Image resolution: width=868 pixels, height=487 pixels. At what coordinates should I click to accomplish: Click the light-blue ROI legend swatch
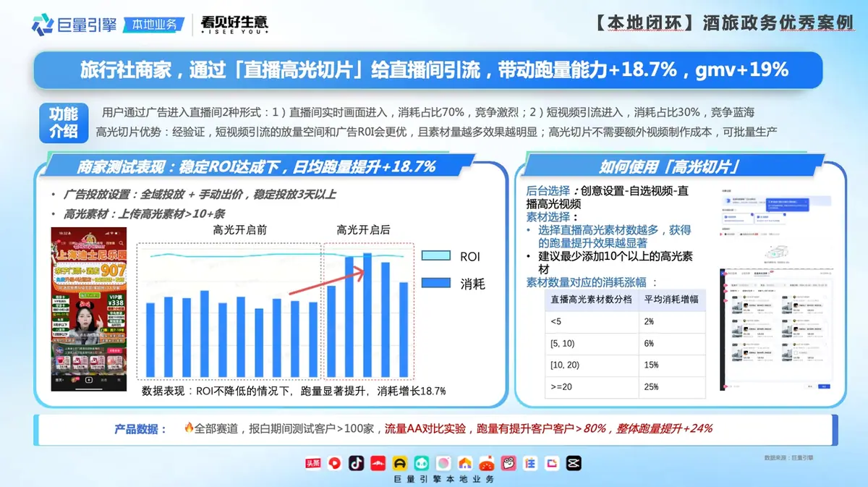click(436, 256)
